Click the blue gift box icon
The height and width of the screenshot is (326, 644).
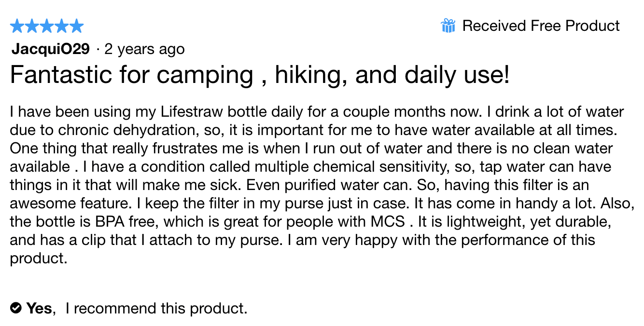(448, 26)
